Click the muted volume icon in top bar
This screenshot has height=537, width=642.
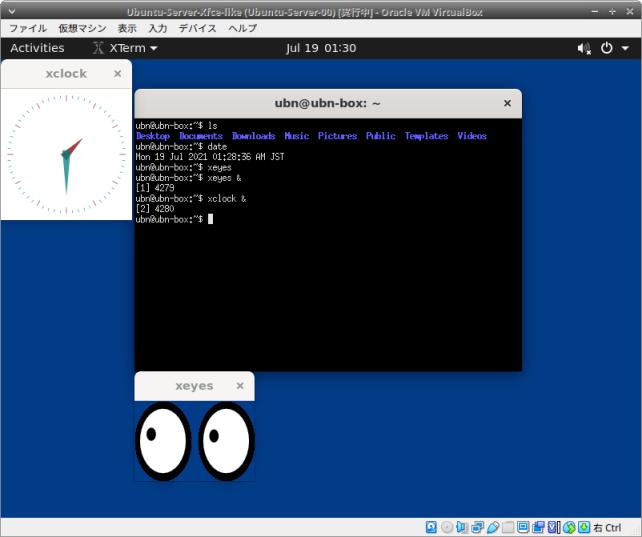[x=584, y=48]
